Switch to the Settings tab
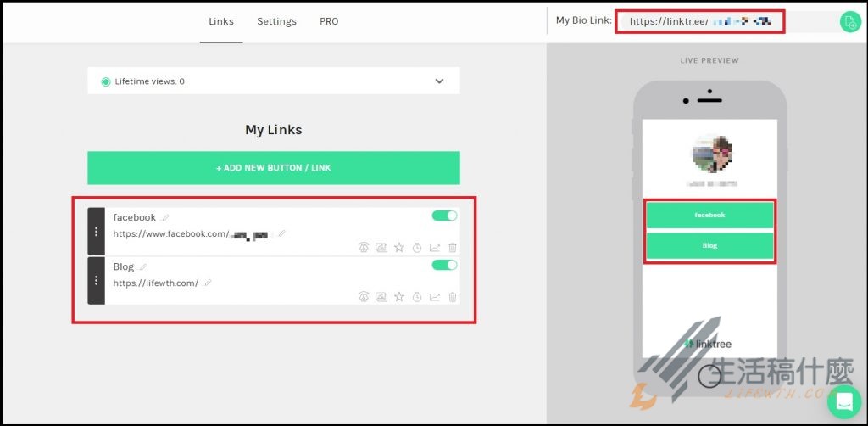This screenshot has height=426, width=868. (x=276, y=21)
